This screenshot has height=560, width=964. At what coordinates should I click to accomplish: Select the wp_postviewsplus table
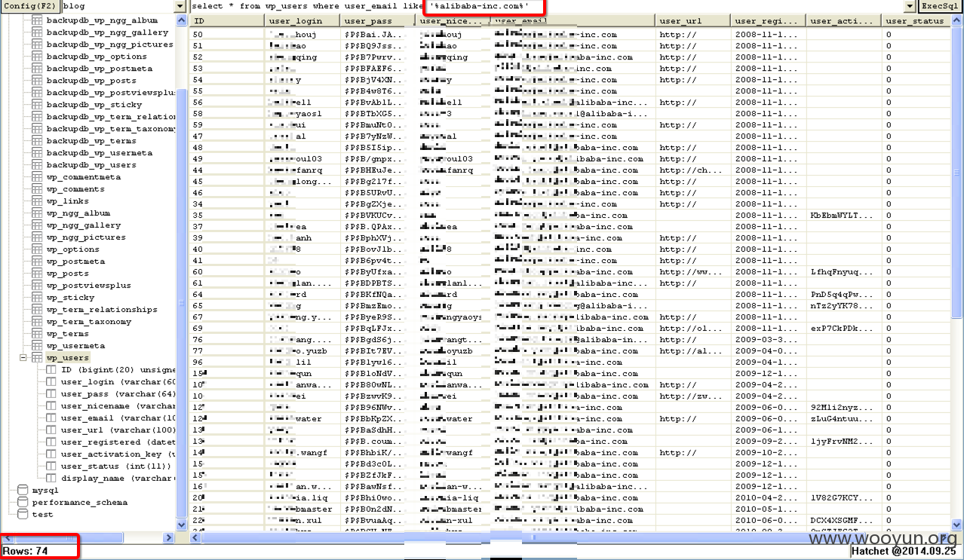coord(88,286)
